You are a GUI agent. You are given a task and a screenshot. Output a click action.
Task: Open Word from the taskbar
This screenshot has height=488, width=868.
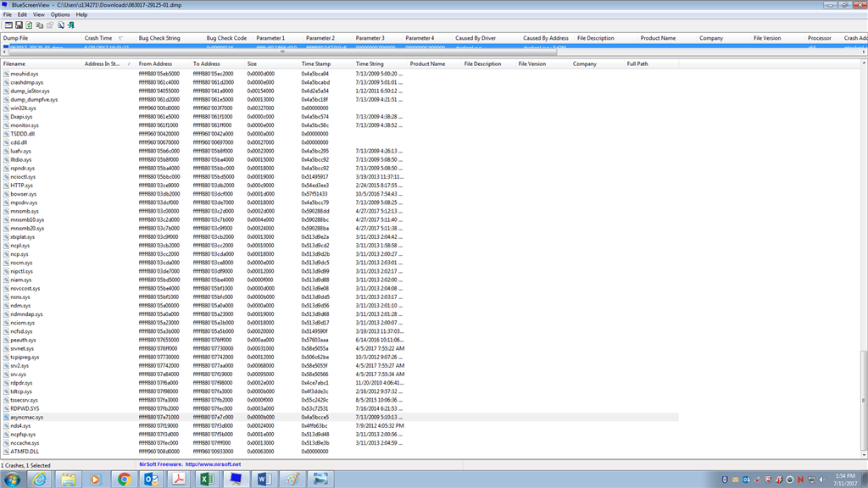click(x=264, y=480)
